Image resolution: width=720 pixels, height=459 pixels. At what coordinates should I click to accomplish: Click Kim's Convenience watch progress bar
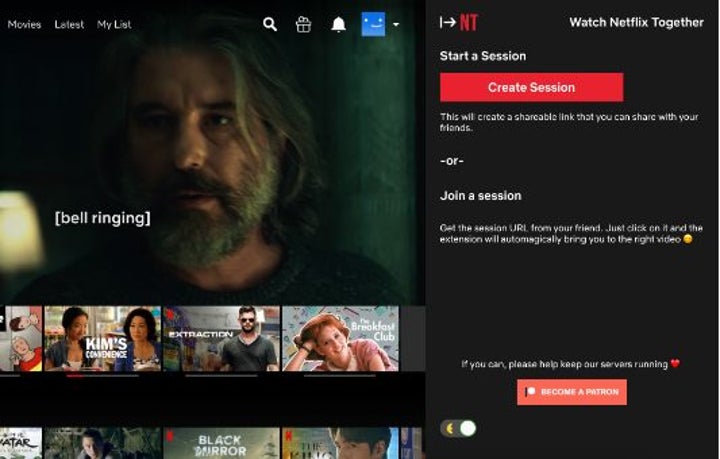click(x=102, y=375)
